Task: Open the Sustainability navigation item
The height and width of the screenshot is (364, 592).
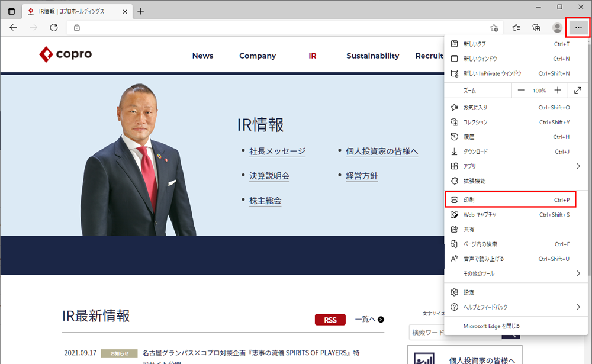Action: coord(372,56)
